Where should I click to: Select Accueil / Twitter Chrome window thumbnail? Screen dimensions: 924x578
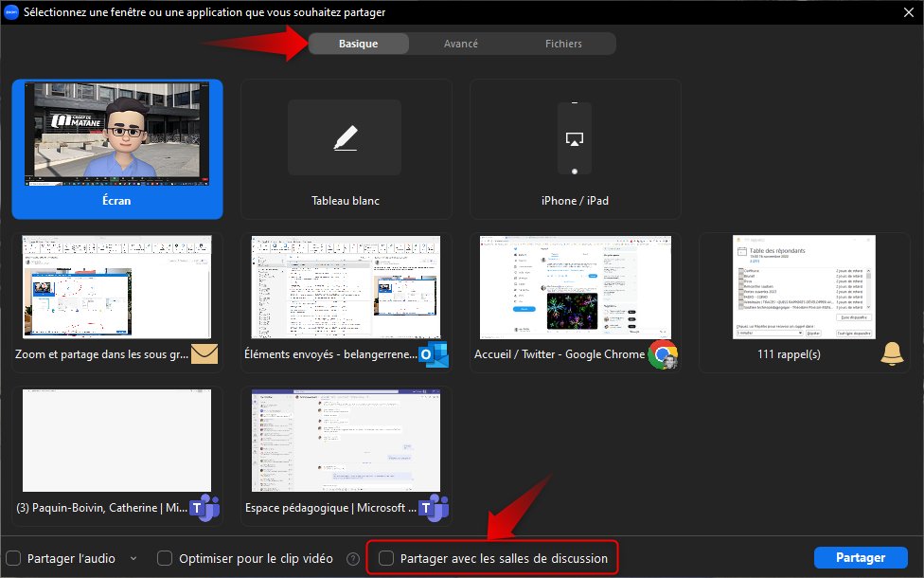(576, 287)
